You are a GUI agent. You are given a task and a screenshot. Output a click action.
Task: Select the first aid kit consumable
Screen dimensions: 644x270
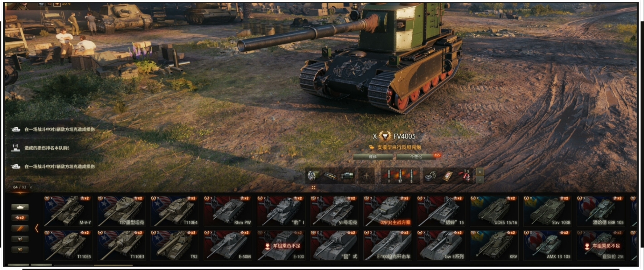tap(448, 175)
